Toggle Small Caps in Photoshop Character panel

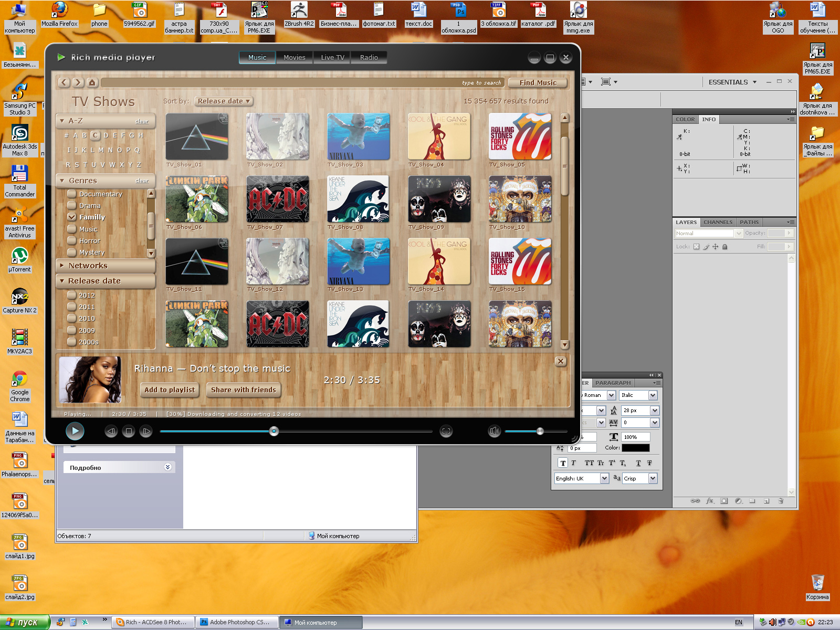pyautogui.click(x=601, y=463)
